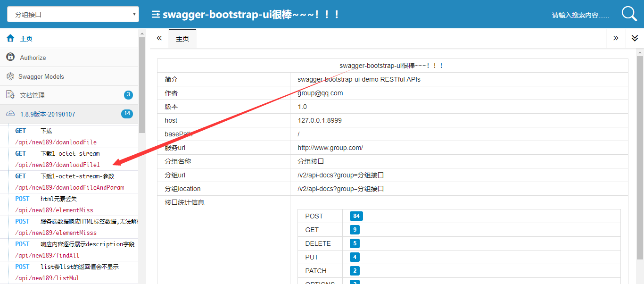644x284 pixels.
Task: Click the DELETE count badge 5
Action: coord(355,243)
